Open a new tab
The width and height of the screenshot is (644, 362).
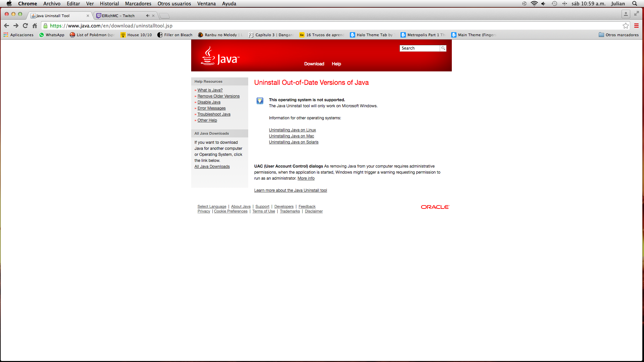click(164, 16)
